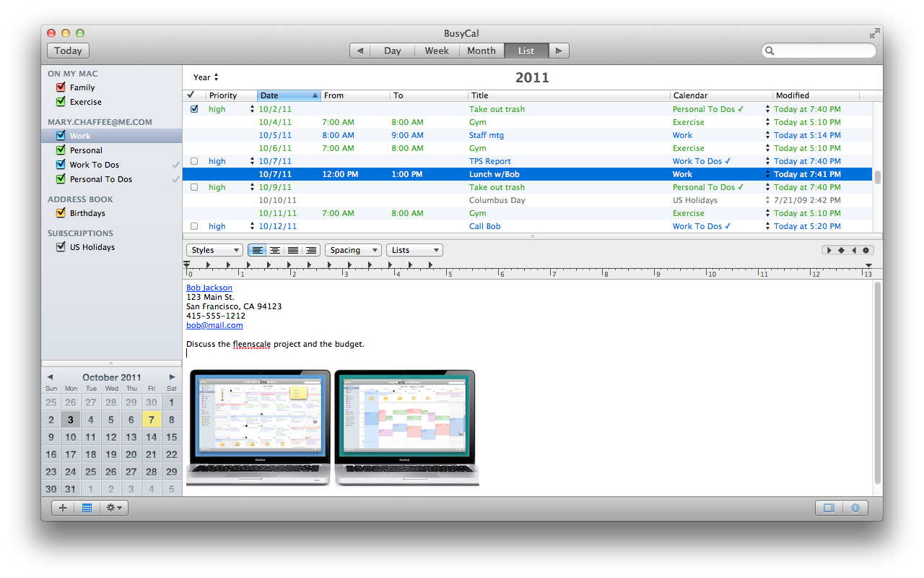The height and width of the screenshot is (578, 924).
Task: Switch to Month view
Action: [481, 51]
